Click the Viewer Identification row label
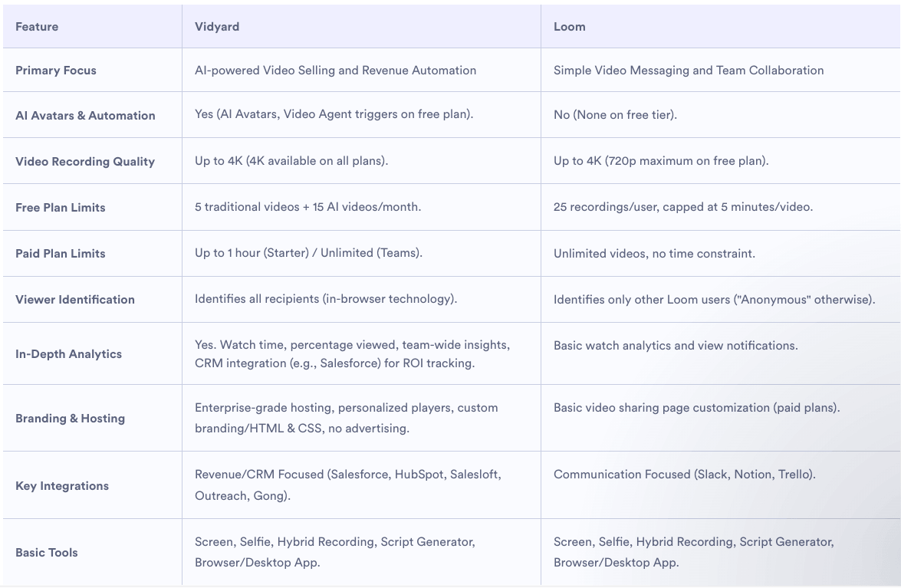901x588 pixels. click(75, 300)
